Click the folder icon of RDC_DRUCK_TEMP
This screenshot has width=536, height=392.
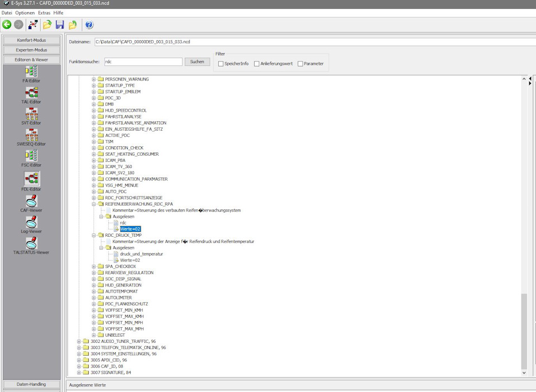pos(101,235)
